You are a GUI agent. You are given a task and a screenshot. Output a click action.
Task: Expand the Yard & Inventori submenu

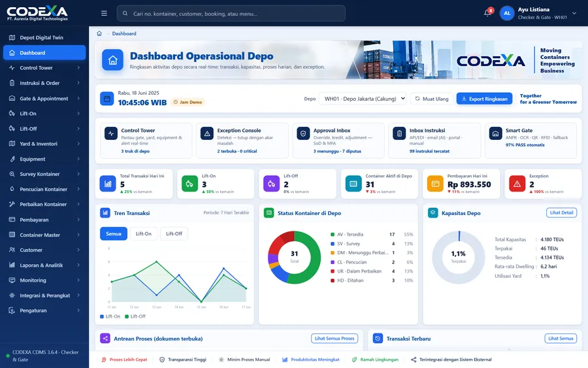tap(78, 144)
